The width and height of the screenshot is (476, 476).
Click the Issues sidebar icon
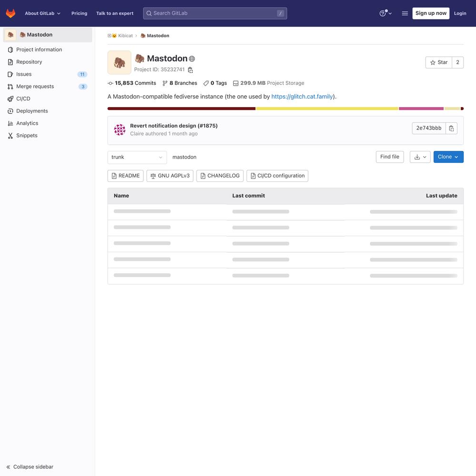10,74
